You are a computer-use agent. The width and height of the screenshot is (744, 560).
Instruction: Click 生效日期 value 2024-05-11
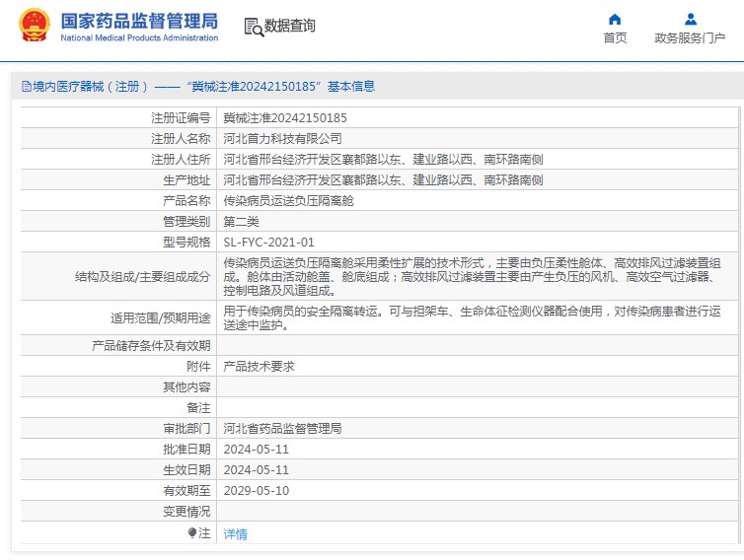point(257,470)
